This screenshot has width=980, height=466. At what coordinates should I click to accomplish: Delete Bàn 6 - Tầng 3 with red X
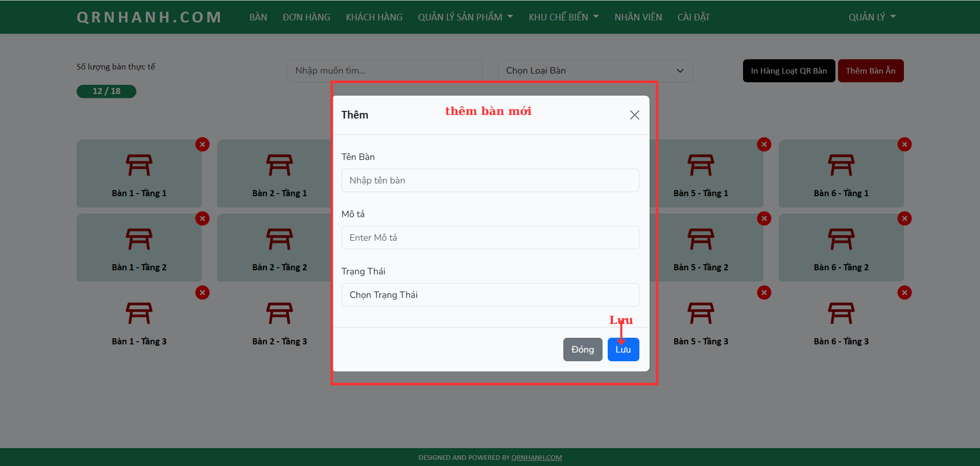click(x=904, y=293)
